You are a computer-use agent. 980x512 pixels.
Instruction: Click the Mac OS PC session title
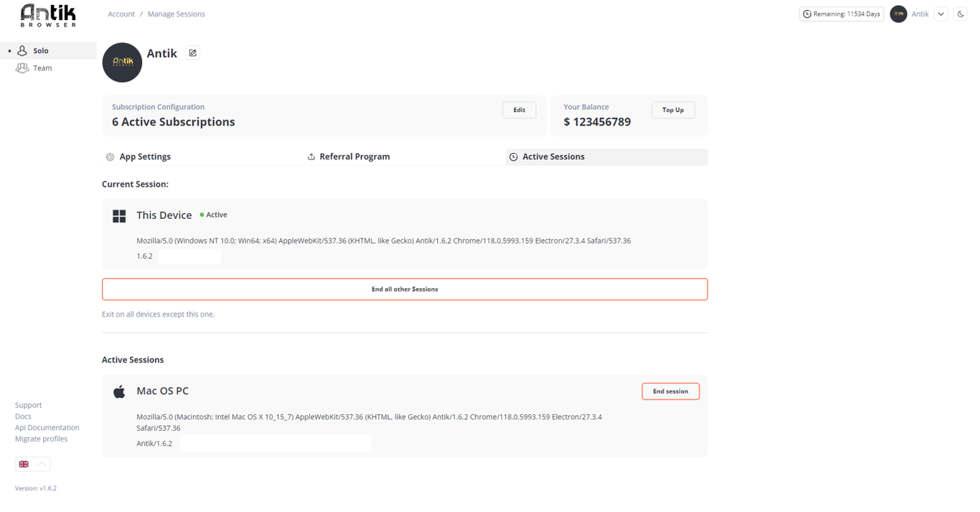pyautogui.click(x=163, y=391)
